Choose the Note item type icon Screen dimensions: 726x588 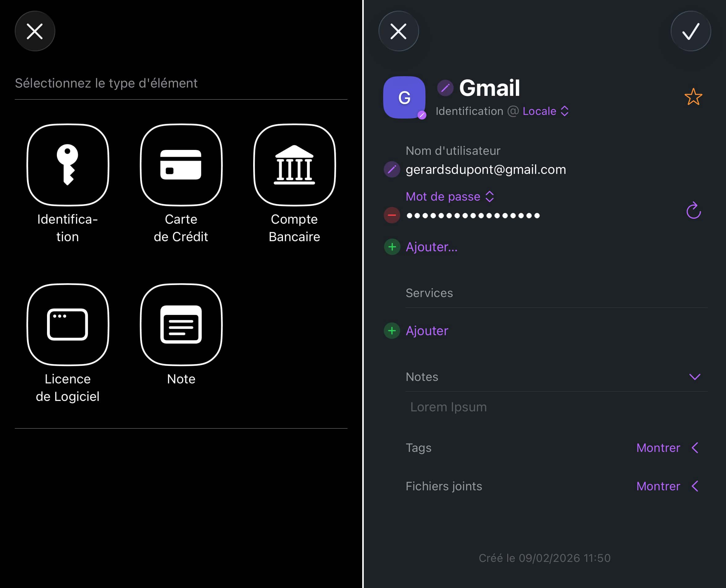pyautogui.click(x=181, y=324)
